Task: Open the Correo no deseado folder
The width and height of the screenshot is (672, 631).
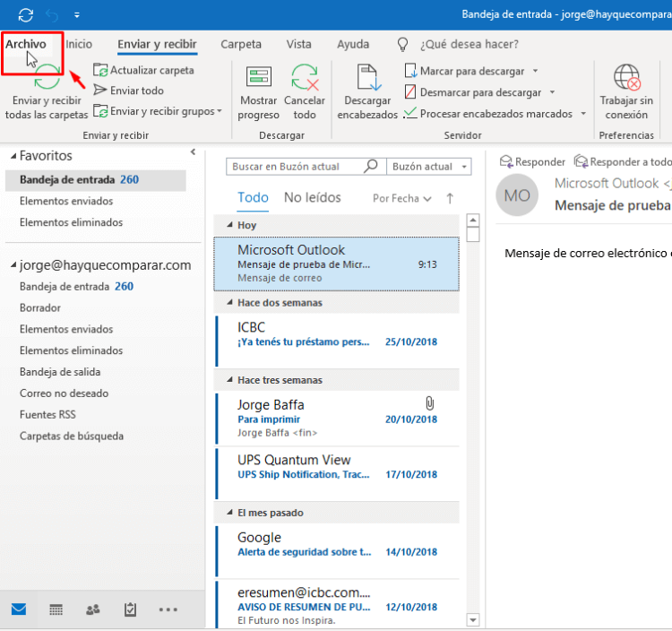Action: click(65, 393)
